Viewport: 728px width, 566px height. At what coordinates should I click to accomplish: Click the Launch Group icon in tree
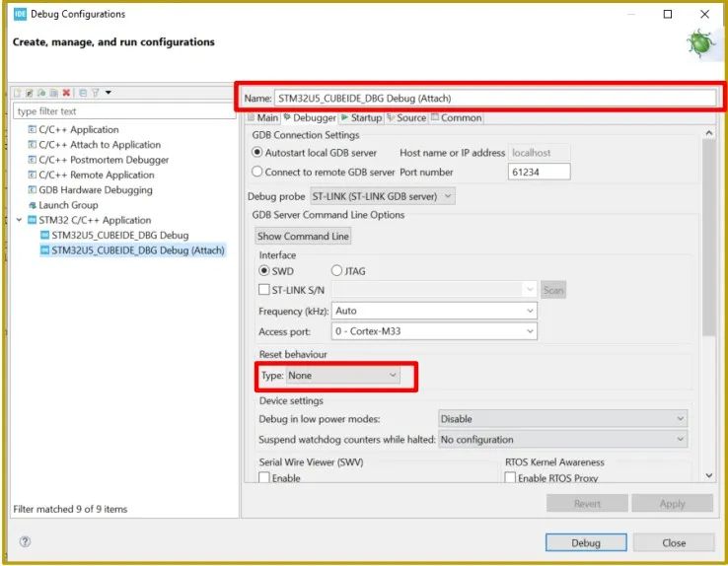(33, 205)
